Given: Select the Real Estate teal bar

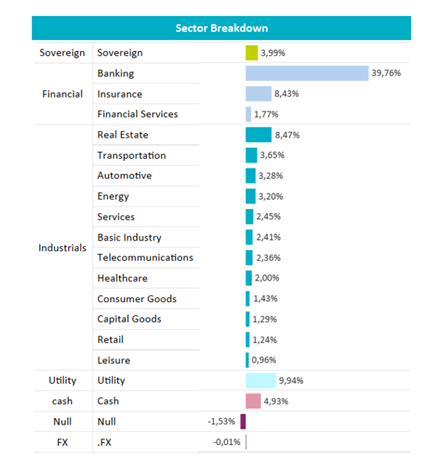Looking at the screenshot, I should click(259, 135).
